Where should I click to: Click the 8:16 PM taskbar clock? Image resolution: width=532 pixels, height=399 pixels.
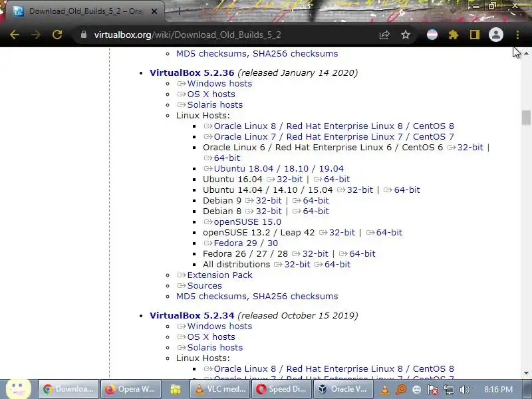click(498, 389)
